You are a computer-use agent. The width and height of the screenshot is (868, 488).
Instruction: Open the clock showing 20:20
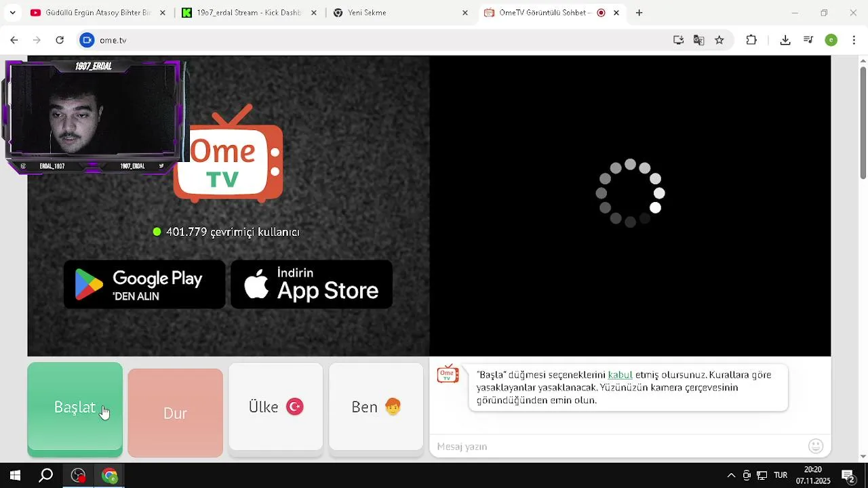(813, 476)
